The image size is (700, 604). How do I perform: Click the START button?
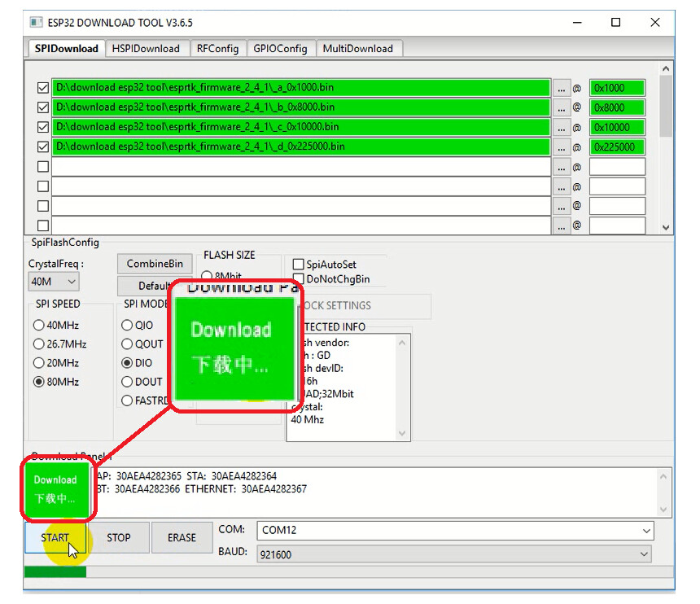(x=55, y=537)
